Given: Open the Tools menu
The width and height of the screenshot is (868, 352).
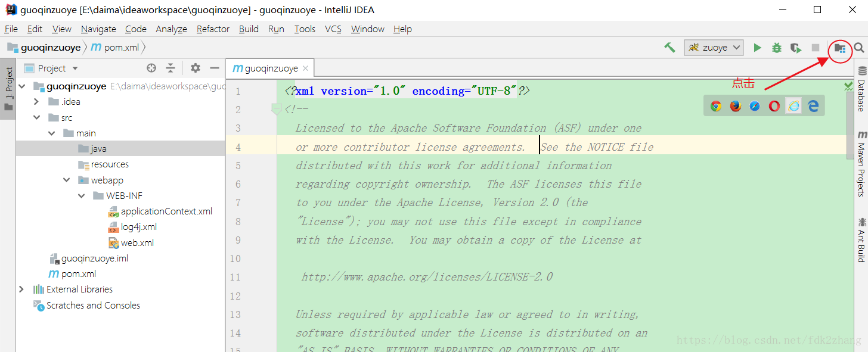Looking at the screenshot, I should coord(305,29).
